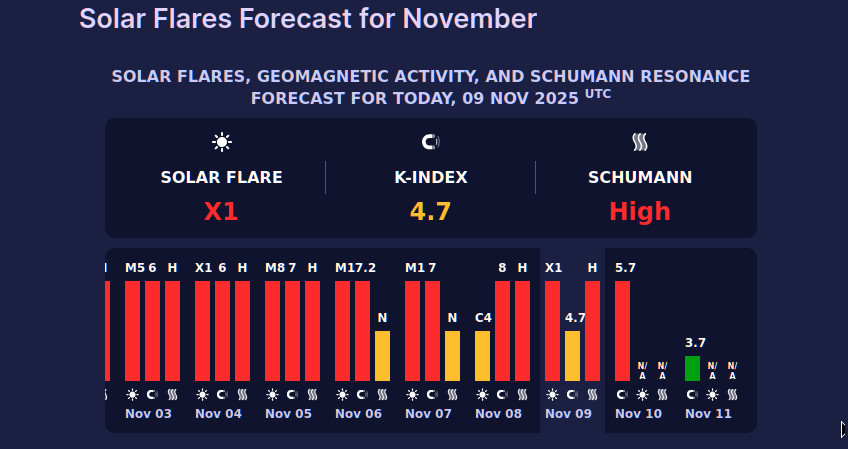This screenshot has width=848, height=449.
Task: Click the sun icon above SOLAR FLARE
Action: coord(221,142)
